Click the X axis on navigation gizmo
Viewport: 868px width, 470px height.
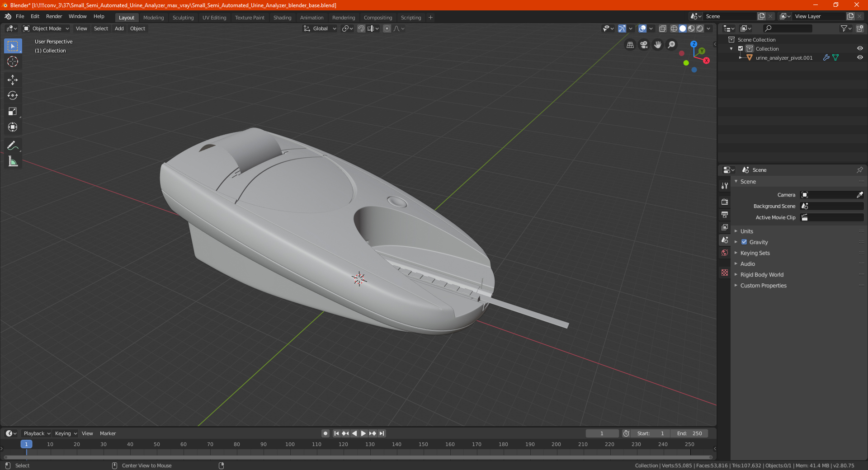706,61
